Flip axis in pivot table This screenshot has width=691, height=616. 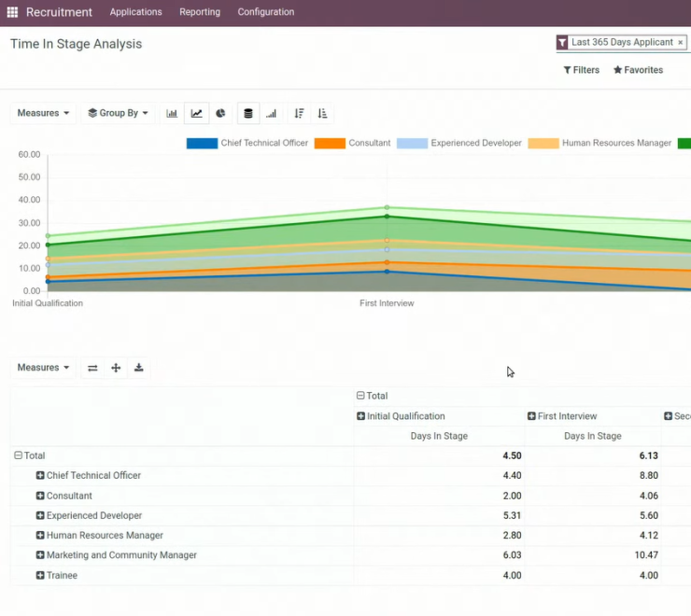92,368
